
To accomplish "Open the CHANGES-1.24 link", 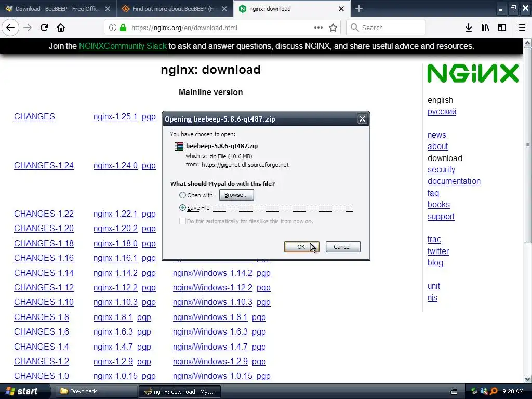I will pos(44,165).
